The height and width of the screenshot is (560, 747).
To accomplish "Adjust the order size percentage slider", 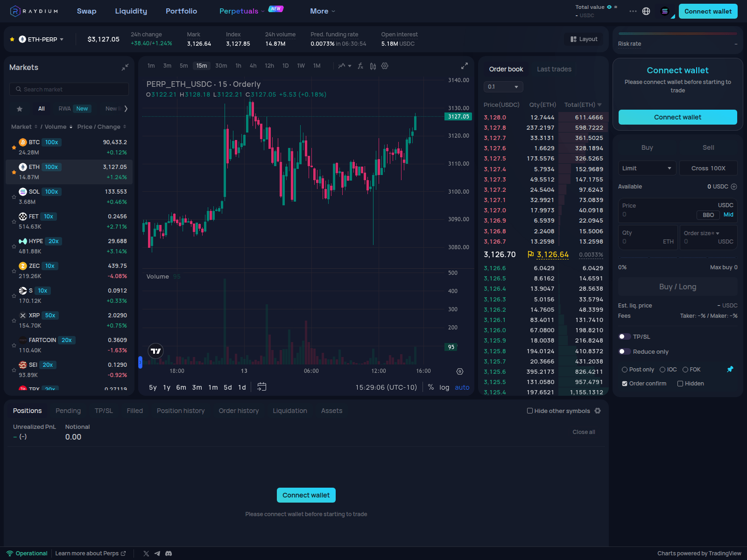I will click(678, 258).
